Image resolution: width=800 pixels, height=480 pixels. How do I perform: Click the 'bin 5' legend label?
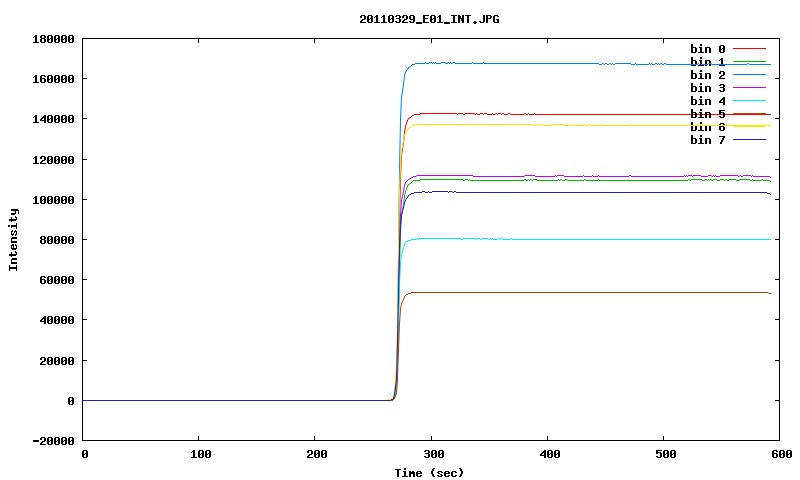[708, 114]
